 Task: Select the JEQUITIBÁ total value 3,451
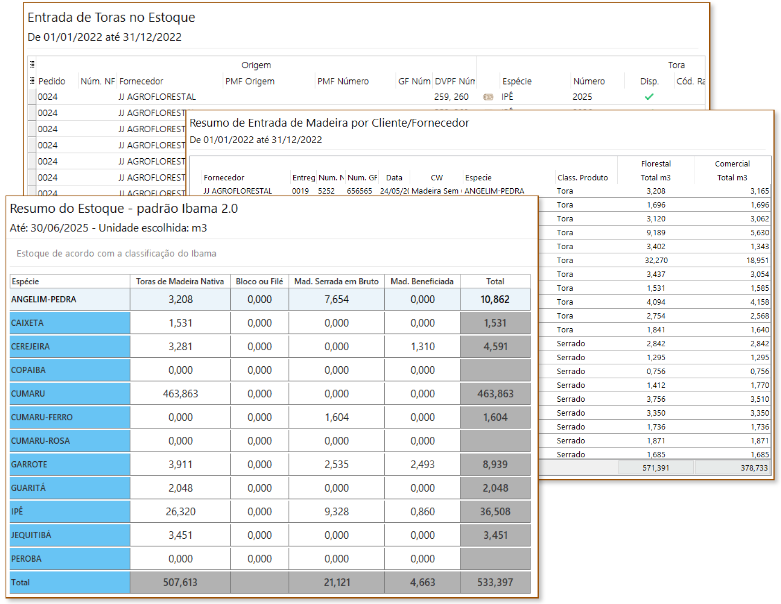point(497,537)
